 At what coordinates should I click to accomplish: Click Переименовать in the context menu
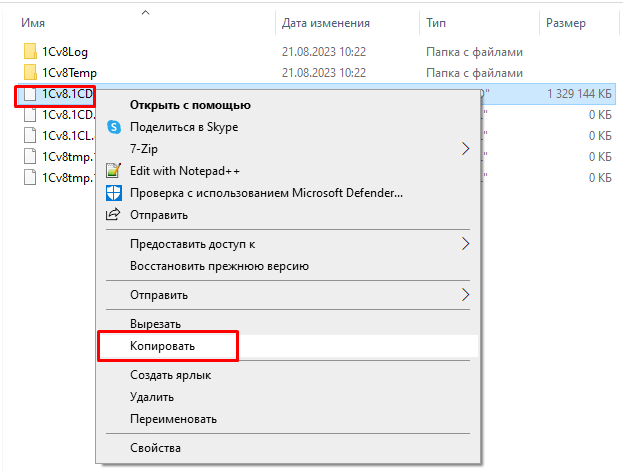173,419
